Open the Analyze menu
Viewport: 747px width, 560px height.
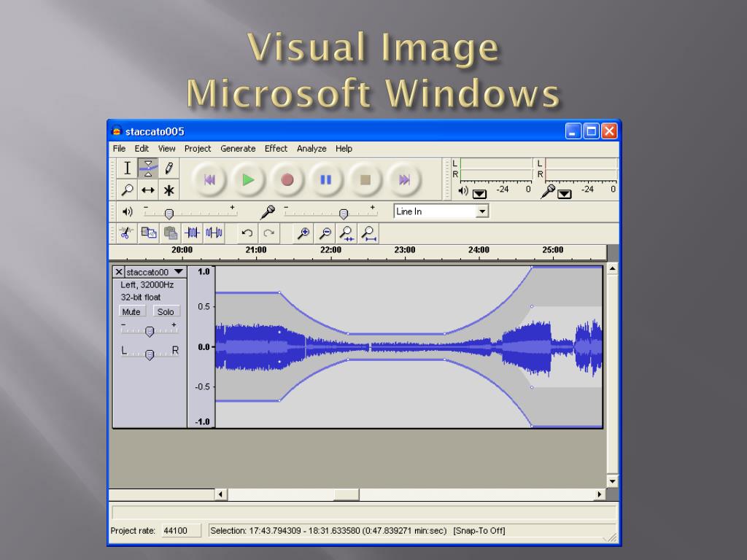click(x=311, y=149)
